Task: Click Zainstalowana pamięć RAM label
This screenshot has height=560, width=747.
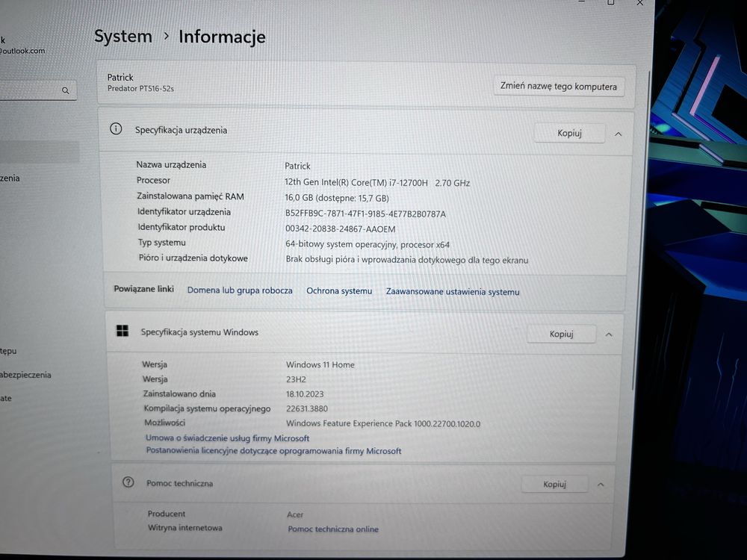Action: (x=190, y=196)
